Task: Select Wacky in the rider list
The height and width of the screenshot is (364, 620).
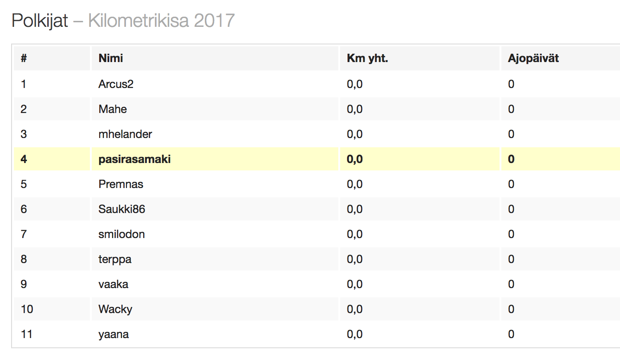Action: 115,309
